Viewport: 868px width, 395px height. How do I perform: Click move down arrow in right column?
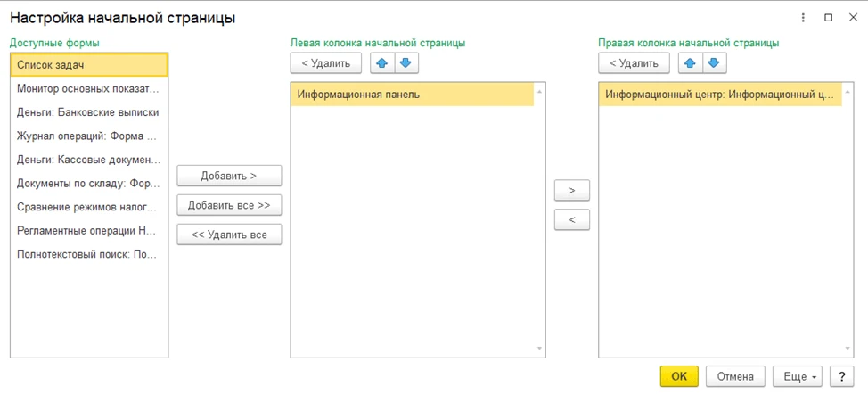pyautogui.click(x=714, y=63)
